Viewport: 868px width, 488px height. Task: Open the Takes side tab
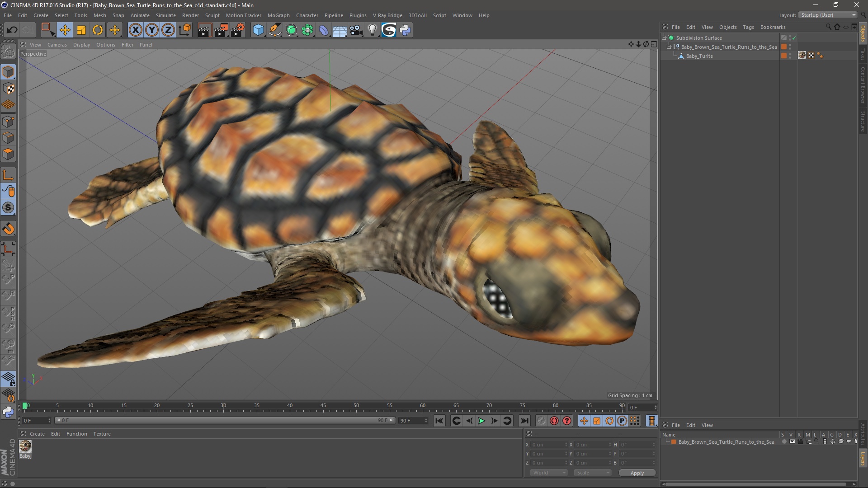pyautogui.click(x=863, y=54)
